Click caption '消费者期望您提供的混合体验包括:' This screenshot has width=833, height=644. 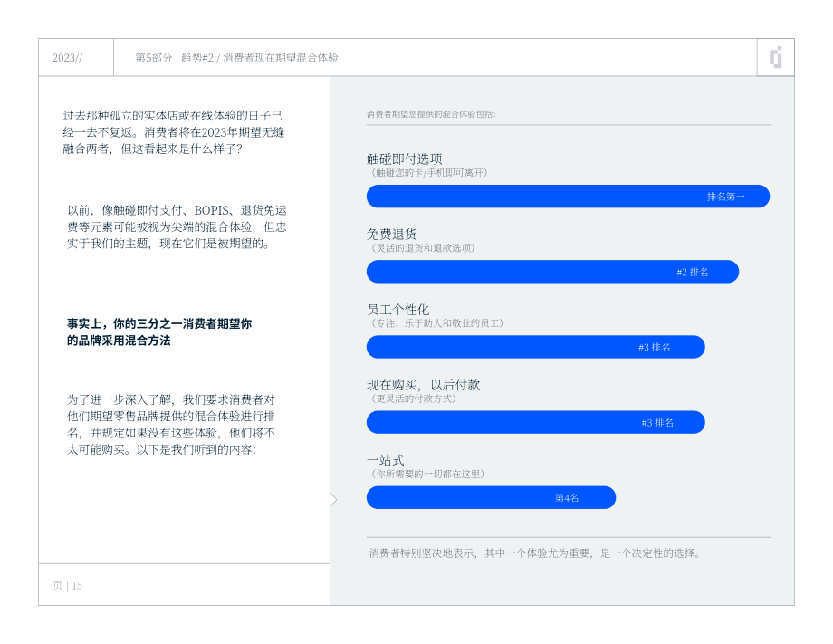431,114
